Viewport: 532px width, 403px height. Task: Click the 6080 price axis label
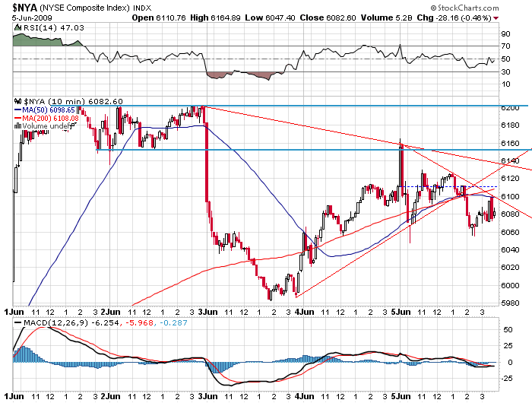pos(510,214)
